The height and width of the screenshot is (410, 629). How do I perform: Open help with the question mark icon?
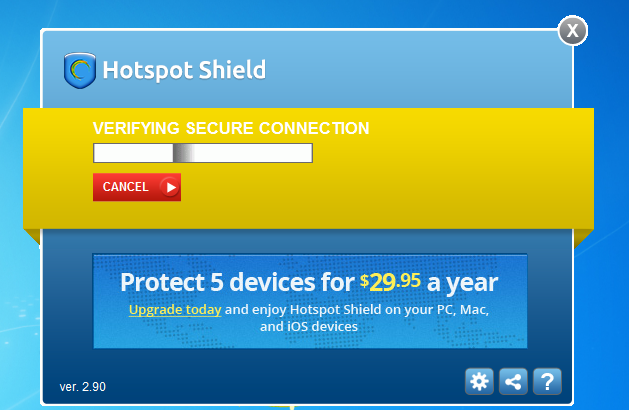click(x=545, y=381)
